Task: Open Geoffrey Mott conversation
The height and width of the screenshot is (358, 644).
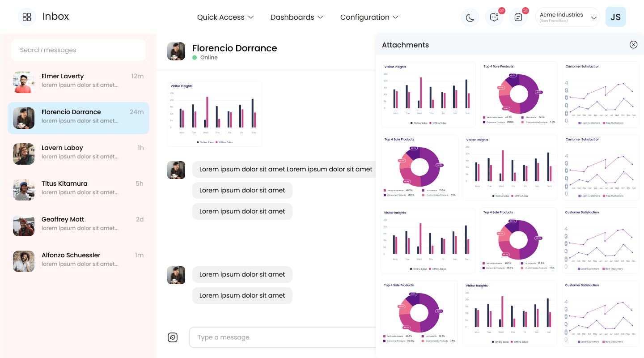Action: click(79, 226)
